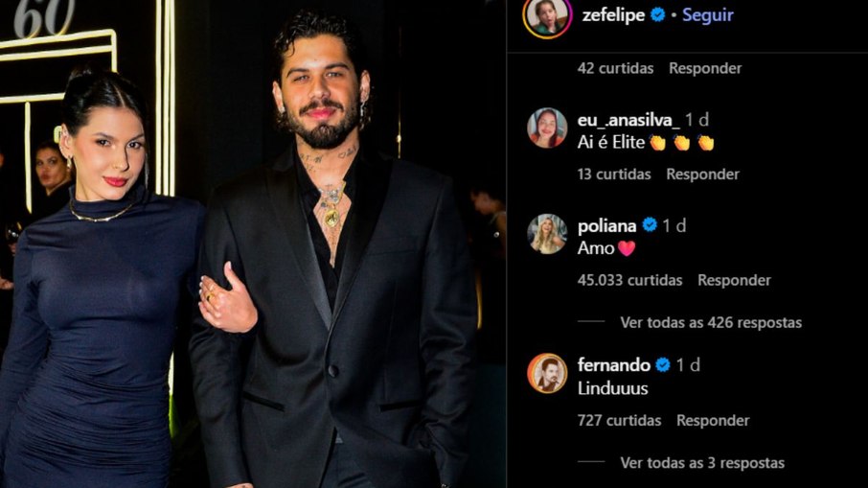Open the eu_.anasilva_ username link
The height and width of the screenshot is (488, 868).
pos(628,120)
